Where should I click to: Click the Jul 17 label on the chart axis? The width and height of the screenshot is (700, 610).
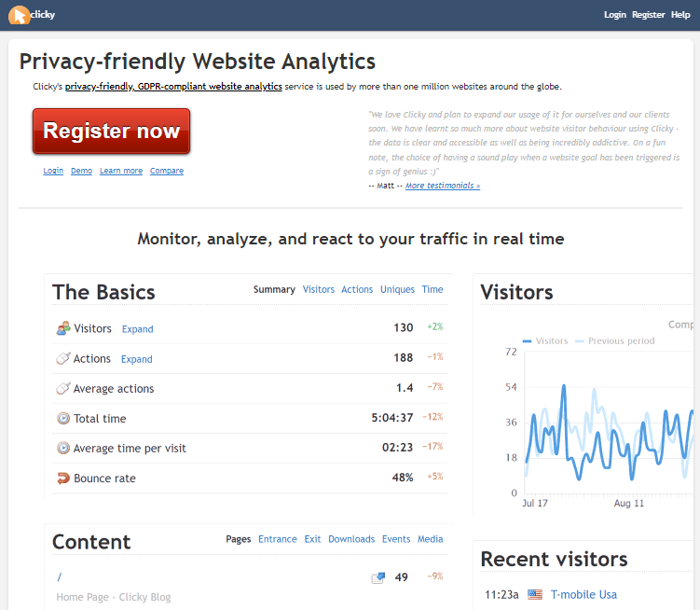pos(535,503)
